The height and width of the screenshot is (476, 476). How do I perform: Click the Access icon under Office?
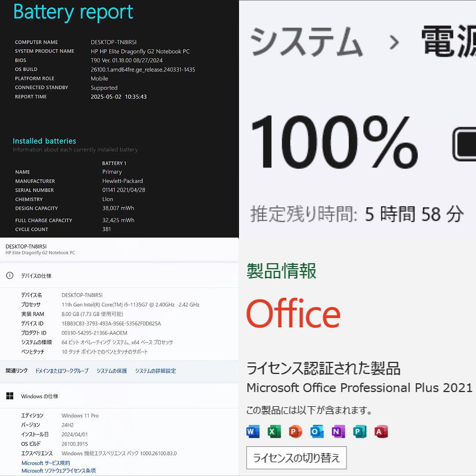(x=381, y=431)
